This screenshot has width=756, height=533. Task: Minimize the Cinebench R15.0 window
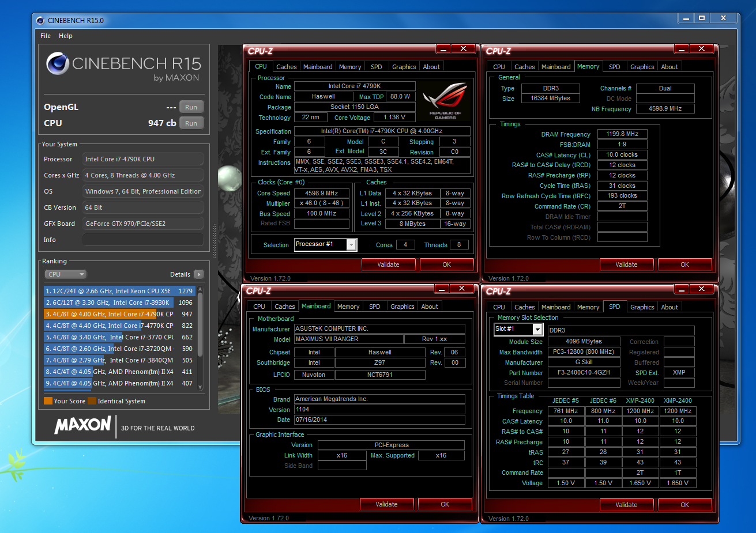686,19
